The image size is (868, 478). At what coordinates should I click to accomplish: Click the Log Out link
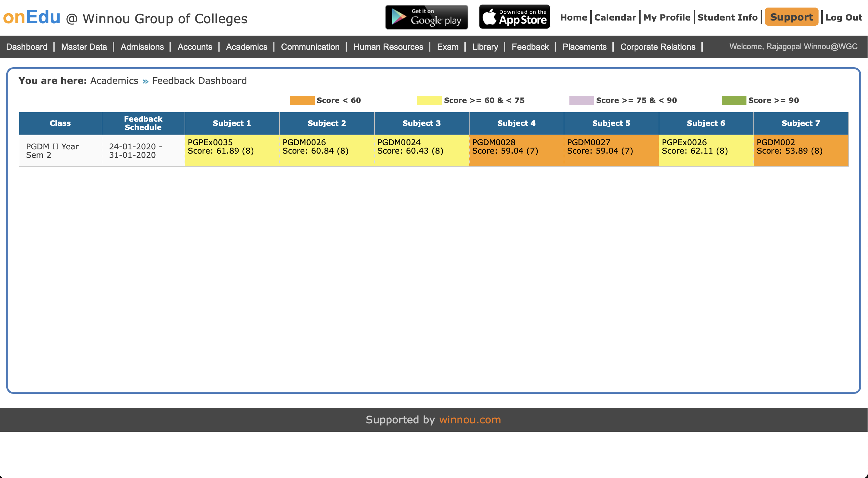[x=843, y=18]
